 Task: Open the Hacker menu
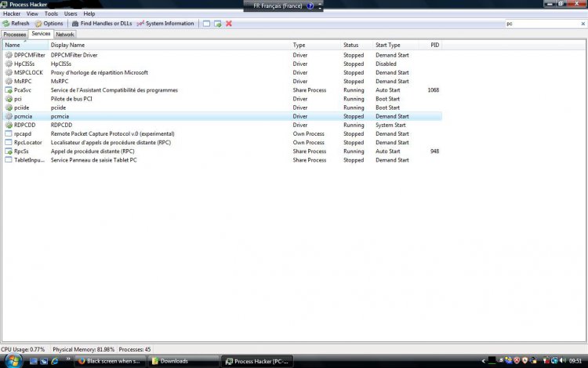point(12,13)
